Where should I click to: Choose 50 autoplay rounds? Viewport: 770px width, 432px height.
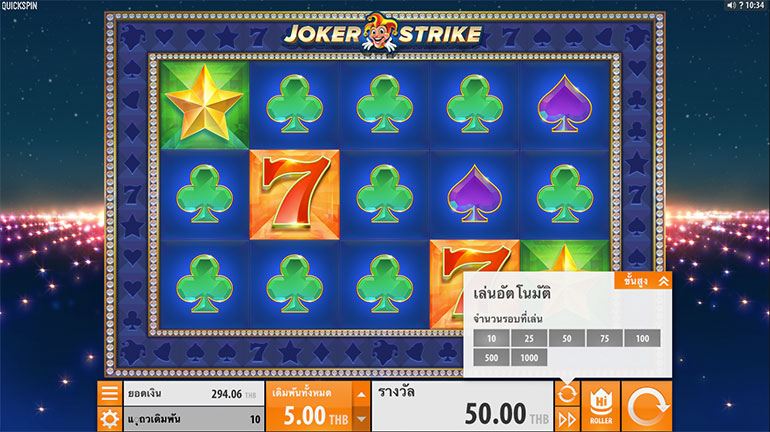click(567, 338)
